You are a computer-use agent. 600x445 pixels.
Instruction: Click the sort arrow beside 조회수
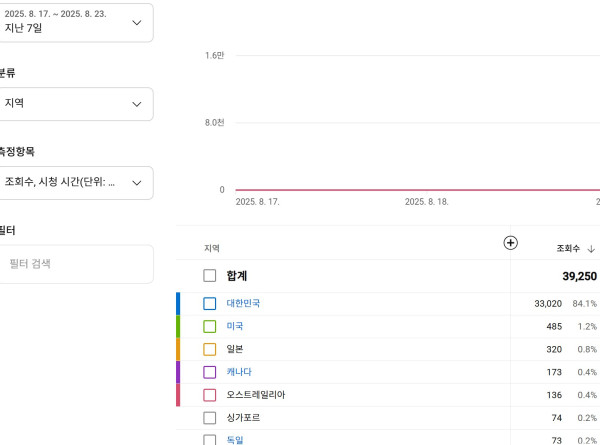pyautogui.click(x=591, y=249)
